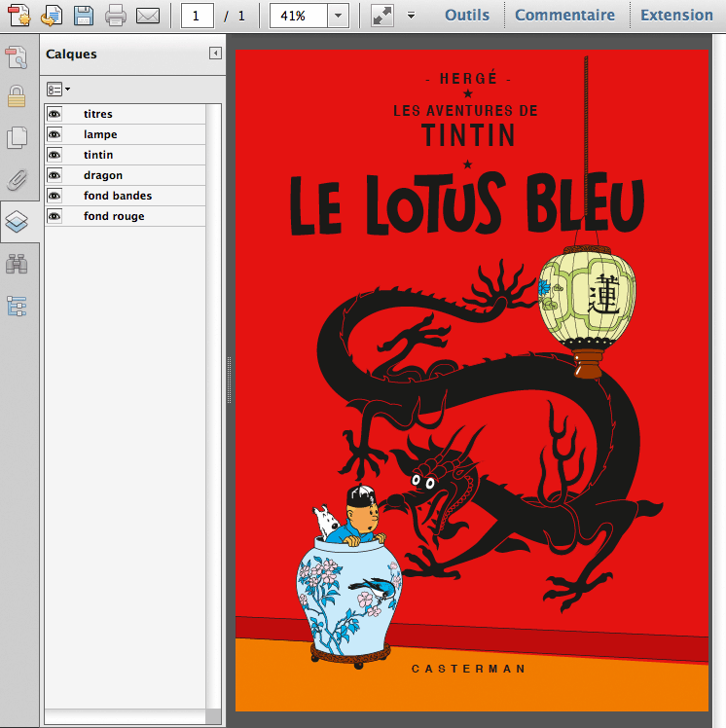The height and width of the screenshot is (728, 726).
Task: Open the Extension pane
Action: tap(676, 15)
